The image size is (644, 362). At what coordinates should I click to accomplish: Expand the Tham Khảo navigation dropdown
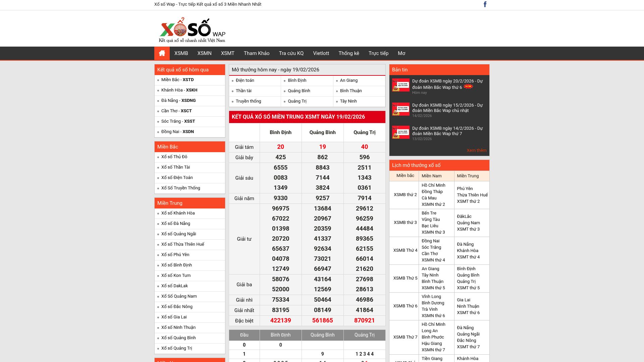click(256, 53)
